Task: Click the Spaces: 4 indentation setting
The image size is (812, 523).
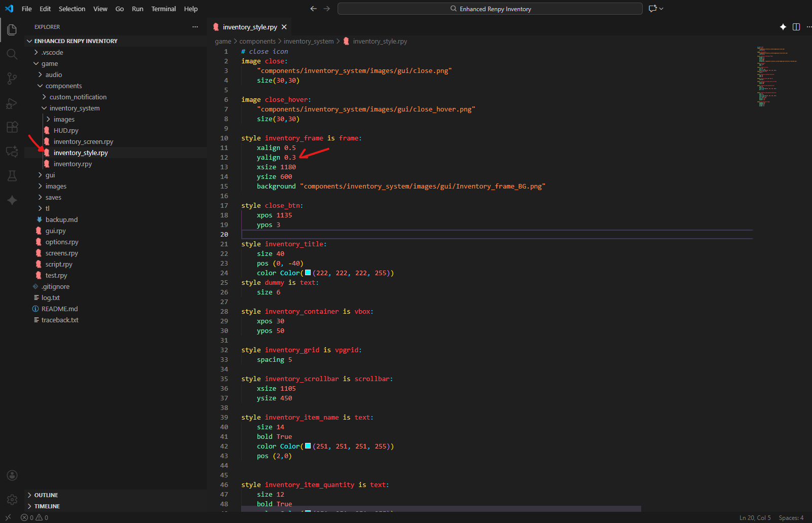Action: point(791,517)
